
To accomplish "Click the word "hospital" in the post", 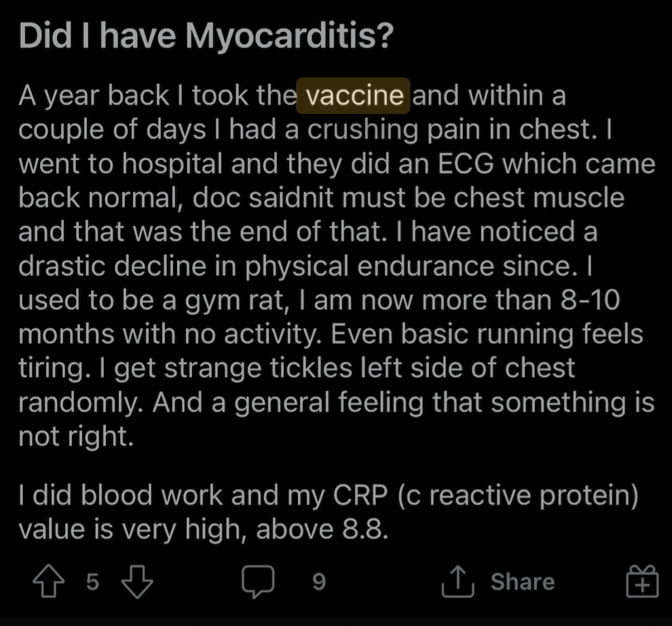I will click(x=172, y=164).
